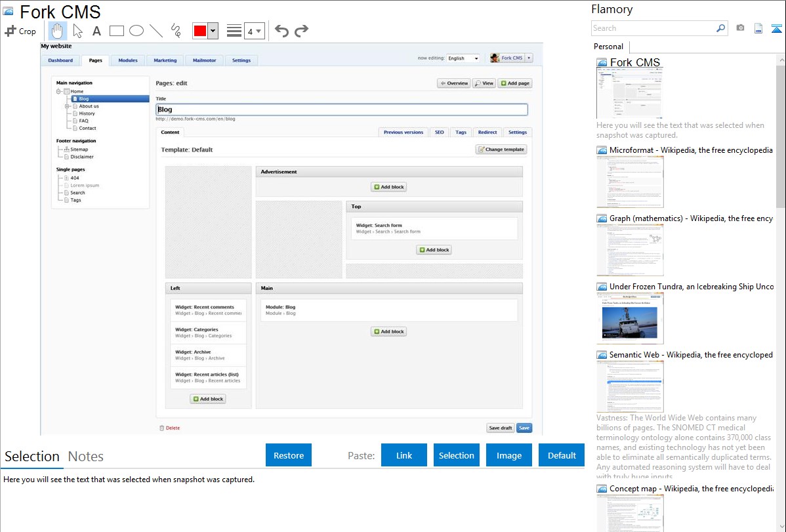Activate the hand pan tool
Screen dimensions: 786x532
pos(58,31)
